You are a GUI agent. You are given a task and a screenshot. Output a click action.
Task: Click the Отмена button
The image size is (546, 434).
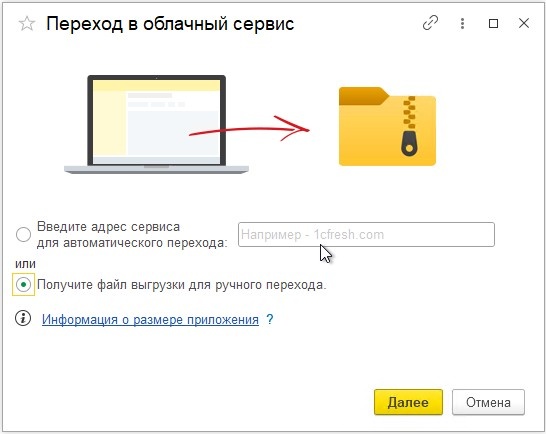click(488, 402)
